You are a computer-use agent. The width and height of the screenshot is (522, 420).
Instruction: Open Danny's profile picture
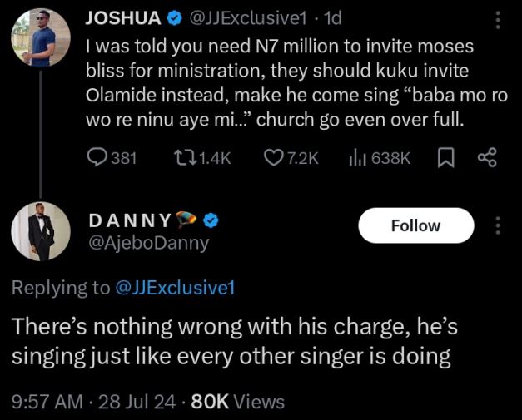(40, 230)
